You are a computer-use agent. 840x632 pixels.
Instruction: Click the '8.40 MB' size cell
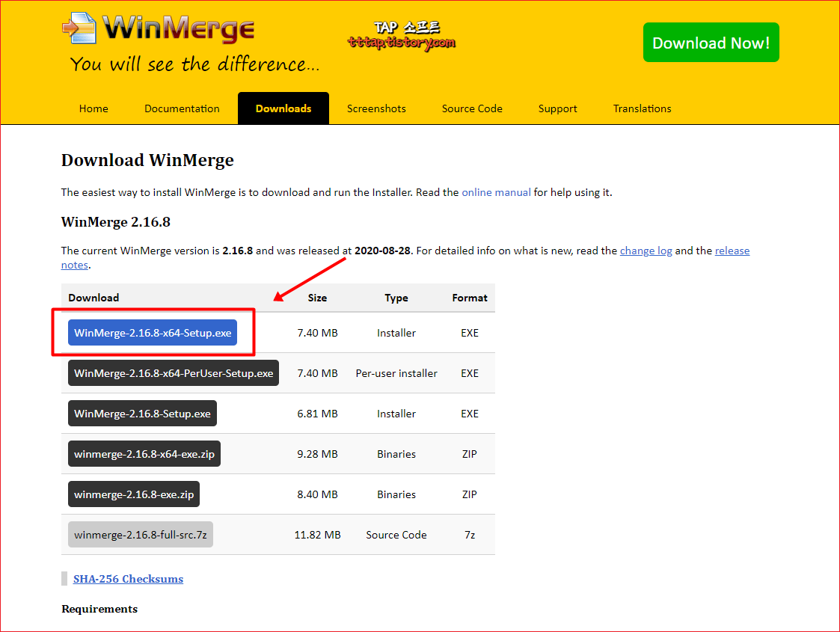(x=318, y=494)
